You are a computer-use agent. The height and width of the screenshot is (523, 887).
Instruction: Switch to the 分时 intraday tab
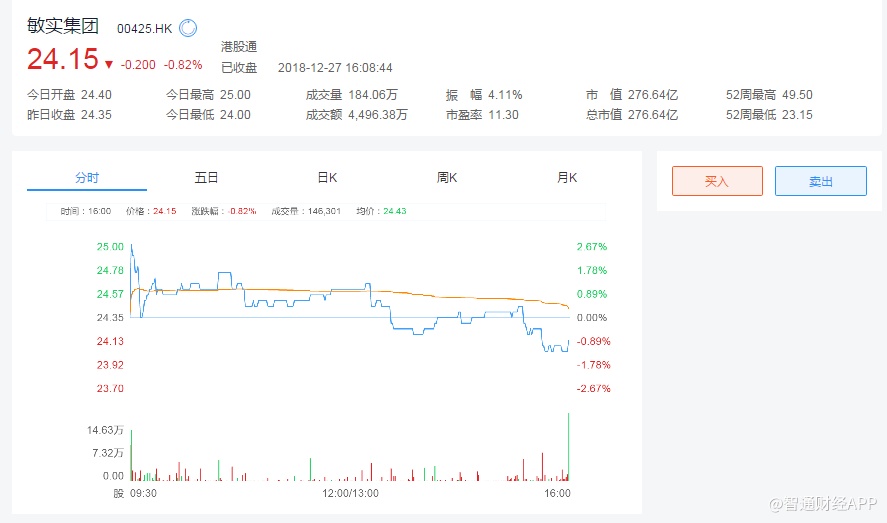click(x=87, y=178)
